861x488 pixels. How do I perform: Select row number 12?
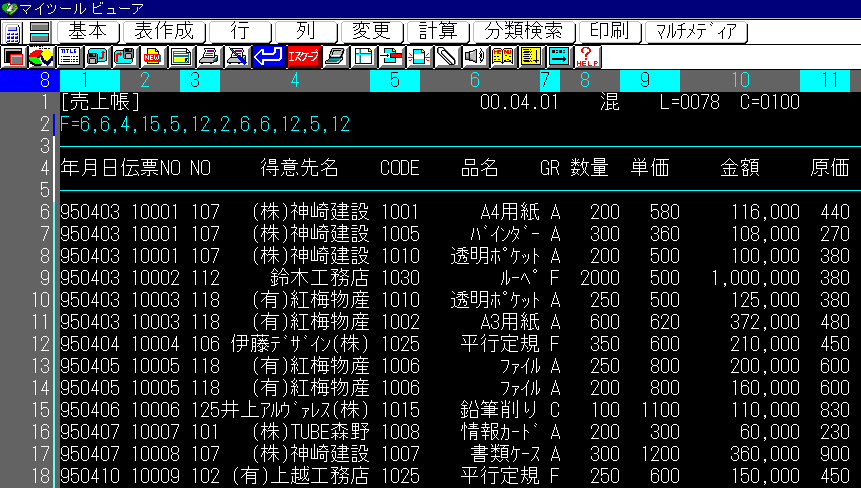pyautogui.click(x=41, y=344)
